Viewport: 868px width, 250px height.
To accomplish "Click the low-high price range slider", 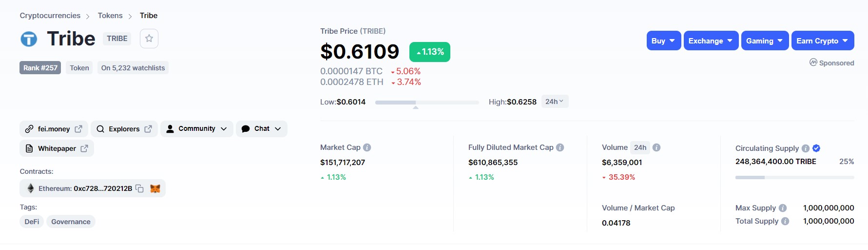I will point(427,103).
